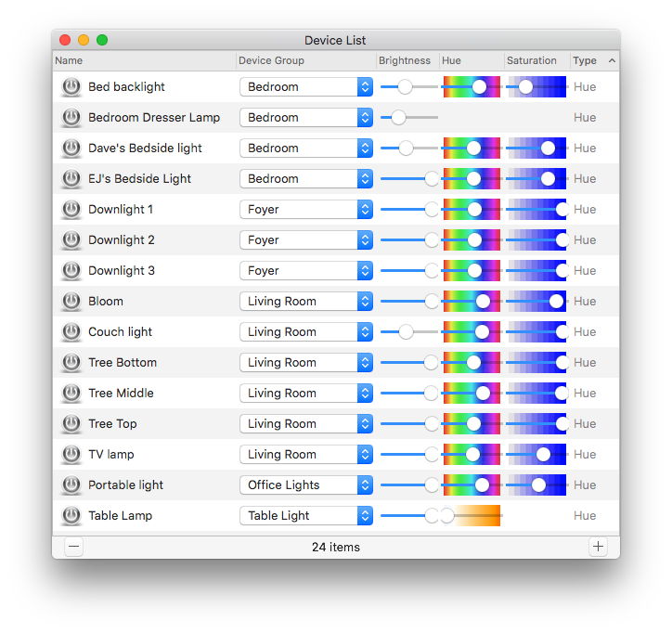Click the Couch light name text
The height and width of the screenshot is (633, 672).
(120, 332)
